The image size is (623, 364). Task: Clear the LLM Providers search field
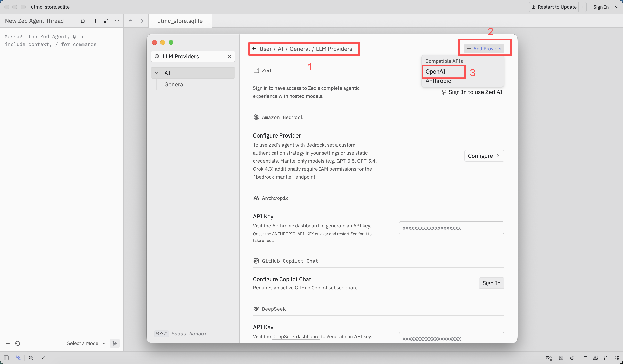pyautogui.click(x=230, y=56)
